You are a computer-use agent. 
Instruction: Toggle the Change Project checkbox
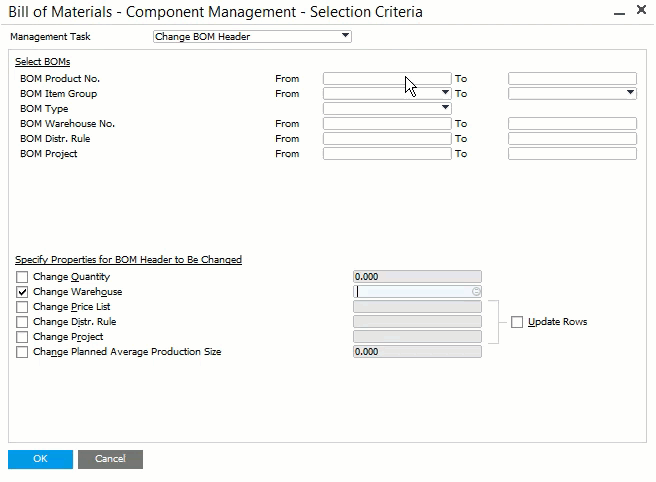pyautogui.click(x=22, y=337)
